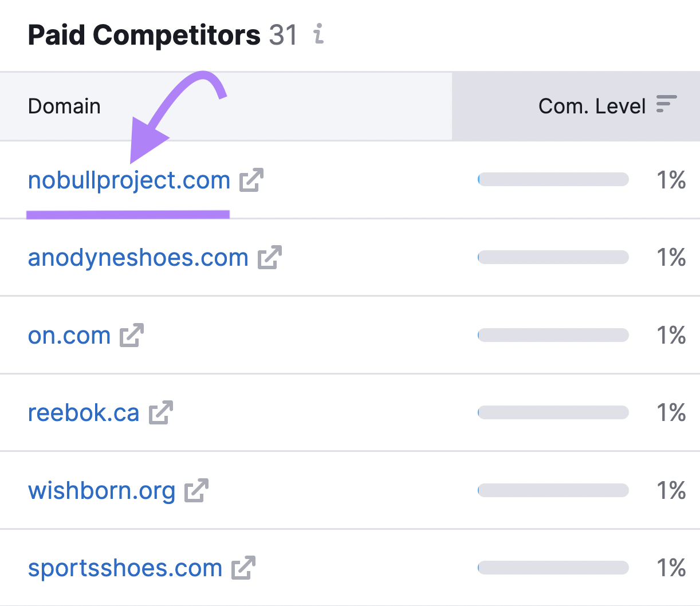Click the sportsshoes.com link

(125, 568)
